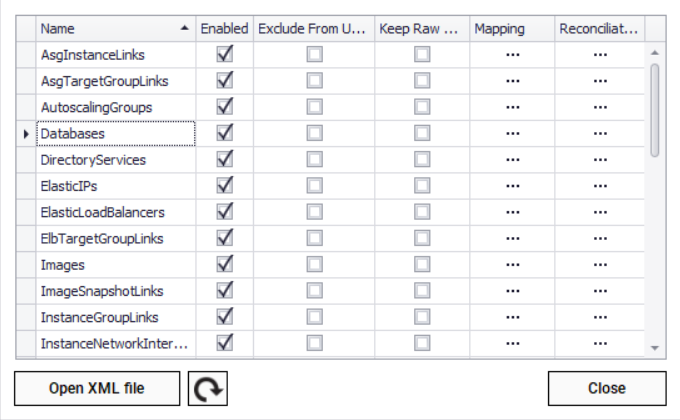Sort by the Enabled column header
Image resolution: width=680 pixels, height=420 pixels.
point(224,29)
